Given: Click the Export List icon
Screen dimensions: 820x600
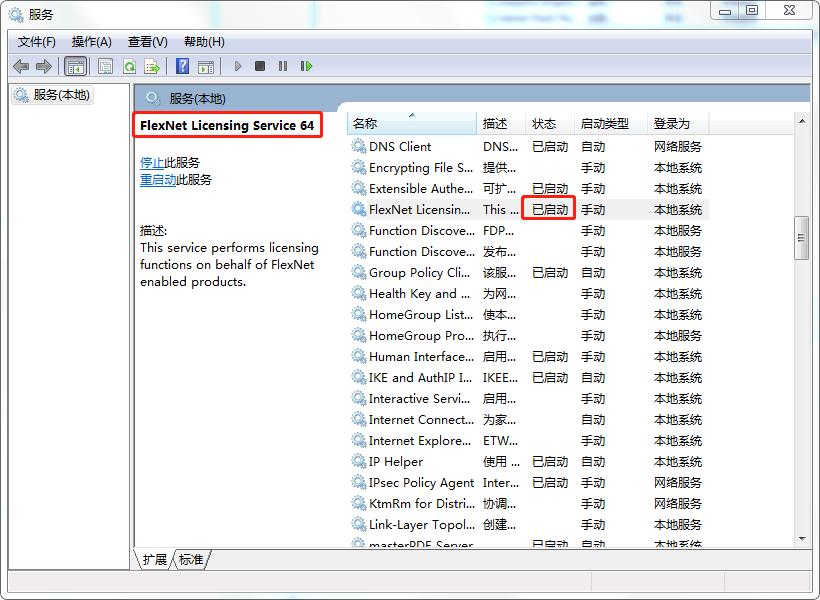Looking at the screenshot, I should click(x=153, y=66).
